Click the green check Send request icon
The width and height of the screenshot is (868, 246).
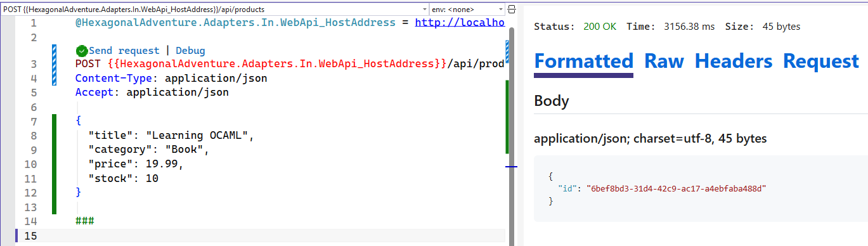tap(81, 51)
